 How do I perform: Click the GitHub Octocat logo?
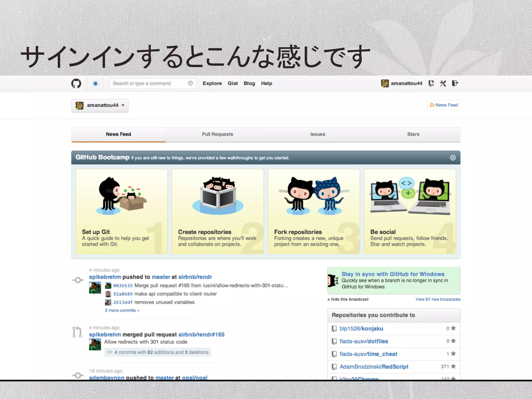[76, 84]
